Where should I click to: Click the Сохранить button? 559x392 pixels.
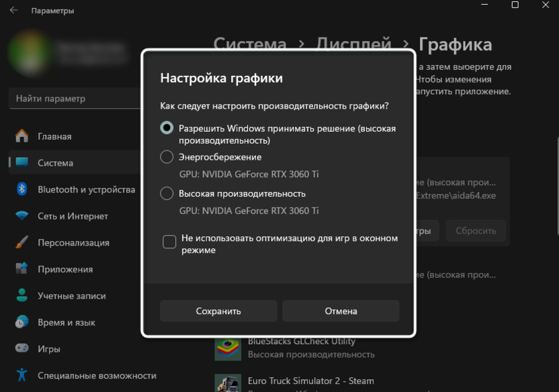click(x=218, y=311)
